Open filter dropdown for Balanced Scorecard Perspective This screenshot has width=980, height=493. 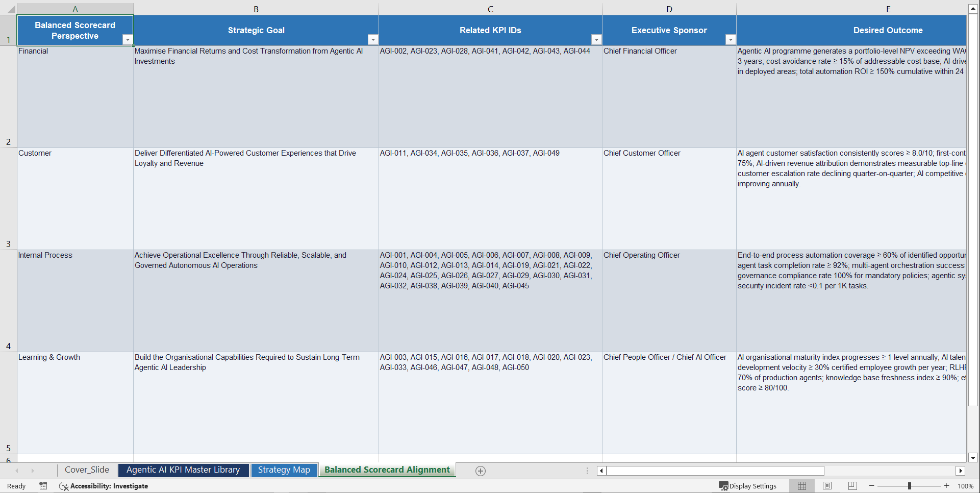pos(128,40)
